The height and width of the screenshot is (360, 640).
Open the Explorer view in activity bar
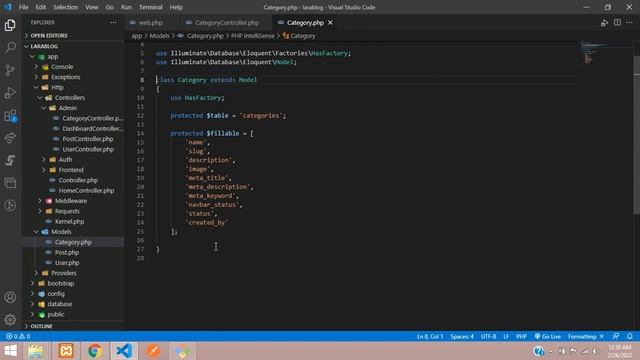point(10,25)
